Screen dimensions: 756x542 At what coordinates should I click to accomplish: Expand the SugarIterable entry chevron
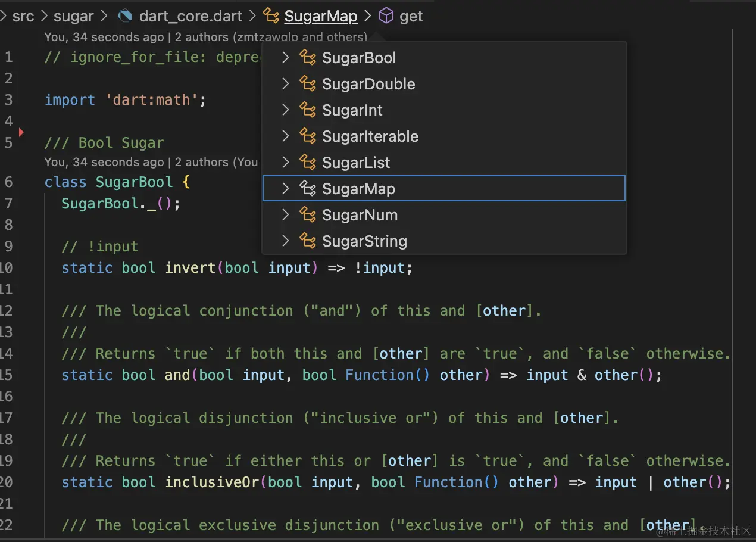tap(286, 136)
